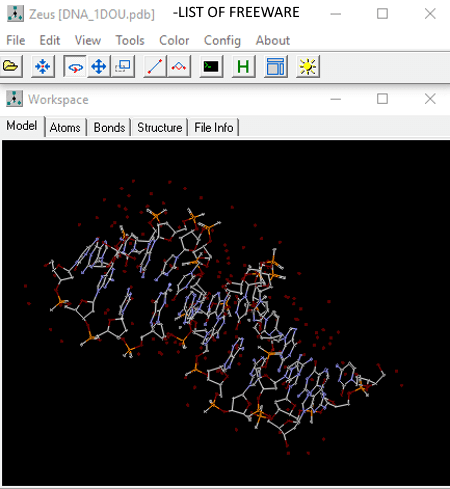
Task: Switch to the Bonds tab
Action: pos(109,127)
